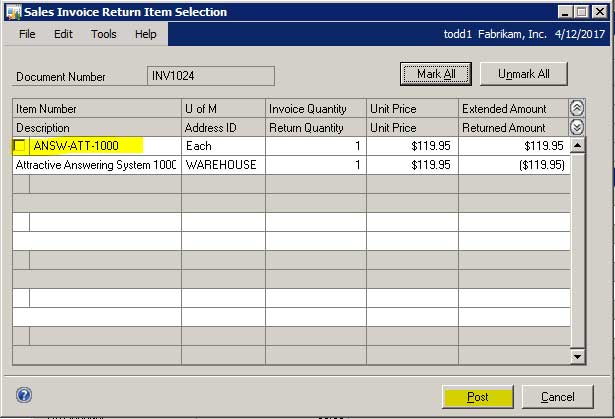Cancel the return item selection

[557, 397]
